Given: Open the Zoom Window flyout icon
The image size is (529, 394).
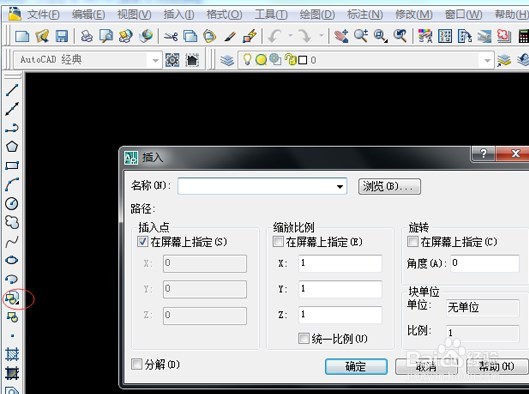Looking at the screenshot, I should [381, 36].
